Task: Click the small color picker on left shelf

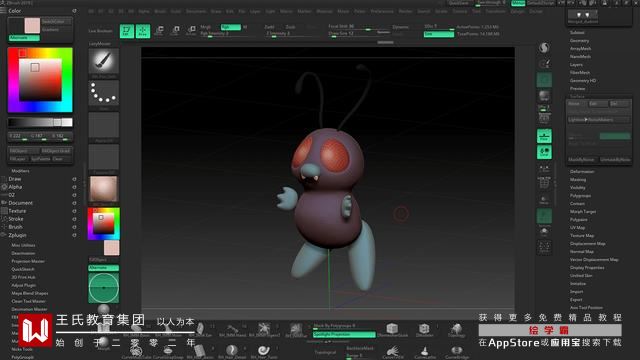Action: (x=104, y=224)
